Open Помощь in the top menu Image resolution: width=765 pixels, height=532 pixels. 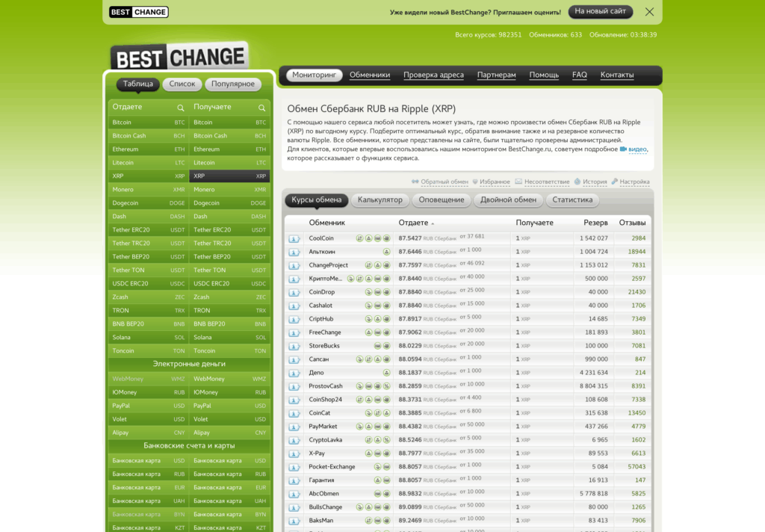tap(544, 75)
